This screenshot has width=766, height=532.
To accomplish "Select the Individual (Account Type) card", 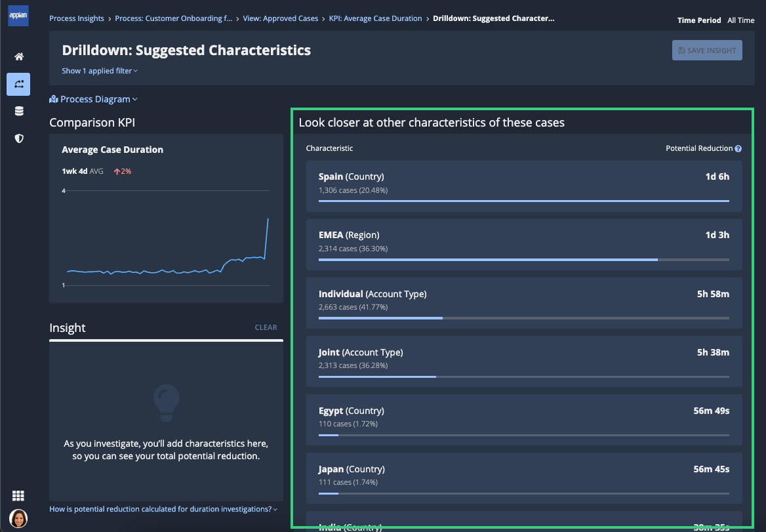I will (x=524, y=303).
